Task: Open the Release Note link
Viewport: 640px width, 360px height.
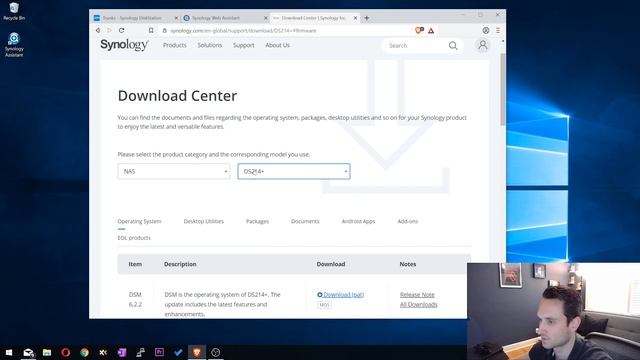Action: [x=417, y=295]
